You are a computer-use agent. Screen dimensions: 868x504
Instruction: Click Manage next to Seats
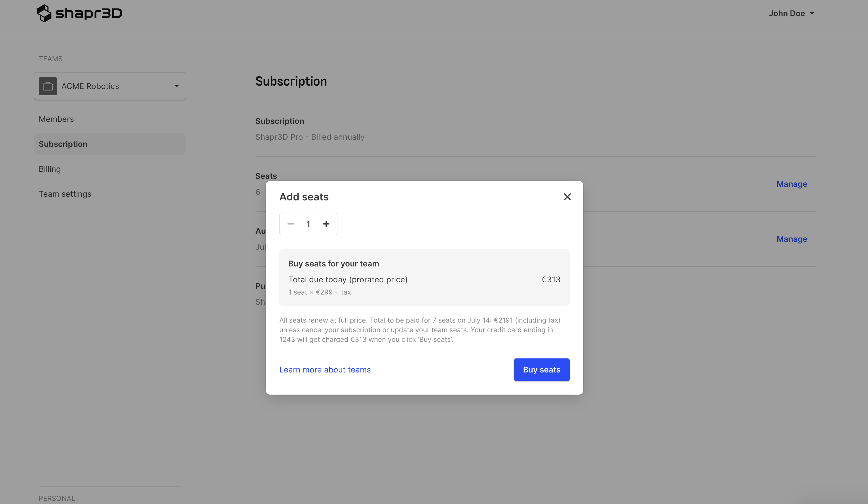(791, 184)
